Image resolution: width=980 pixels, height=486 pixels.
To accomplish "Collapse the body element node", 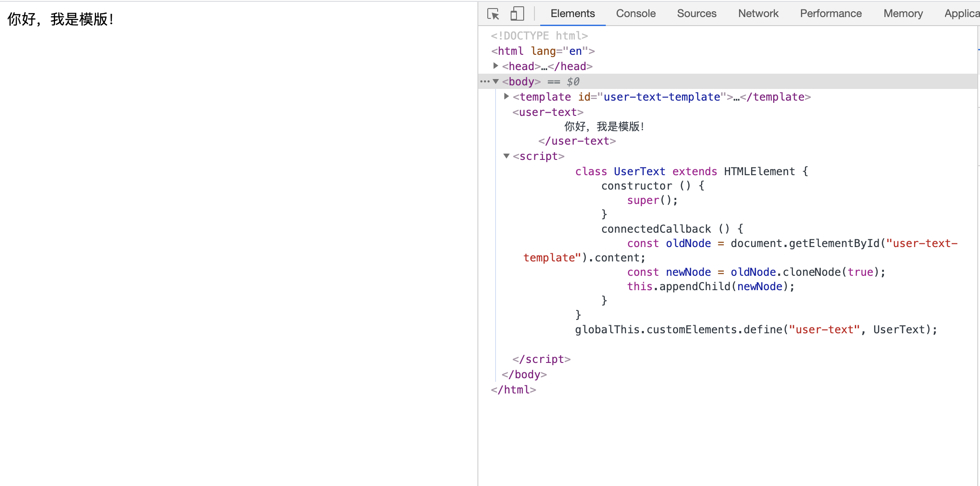I will (x=496, y=81).
